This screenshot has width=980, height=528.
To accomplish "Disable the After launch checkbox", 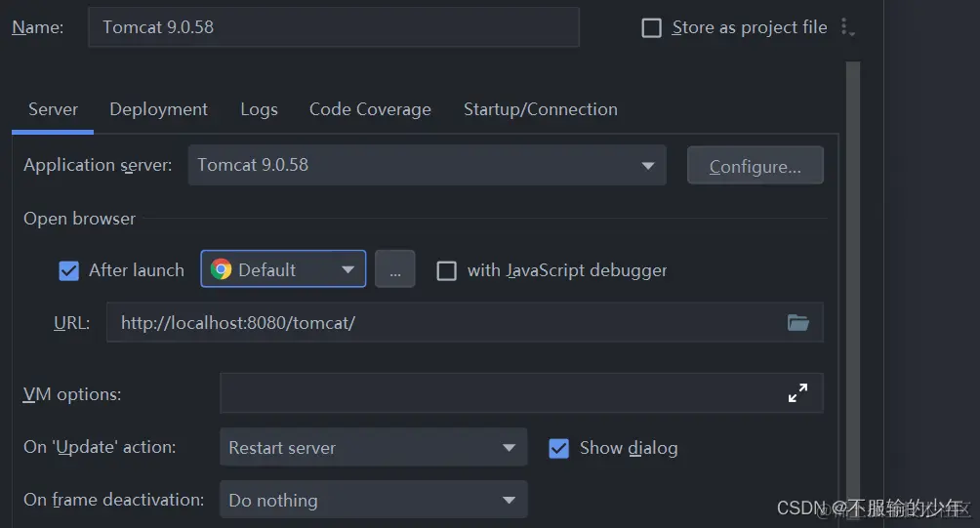I will pos(69,270).
